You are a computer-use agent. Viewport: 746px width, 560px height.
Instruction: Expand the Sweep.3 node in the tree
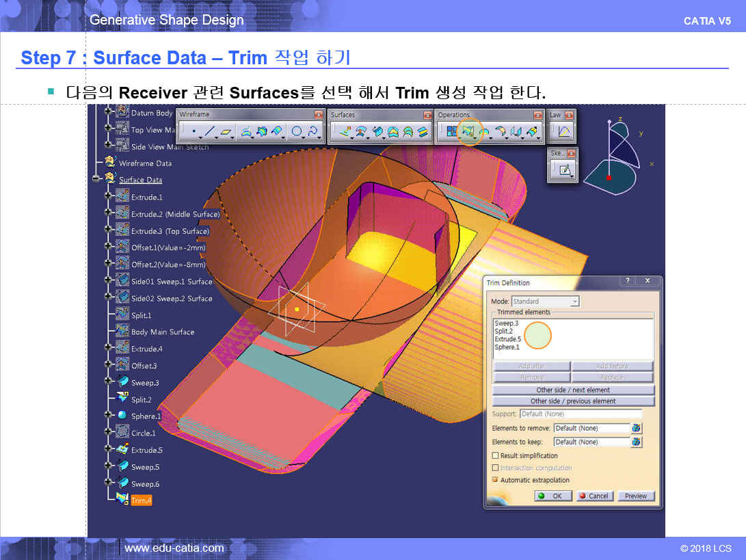pyautogui.click(x=108, y=383)
